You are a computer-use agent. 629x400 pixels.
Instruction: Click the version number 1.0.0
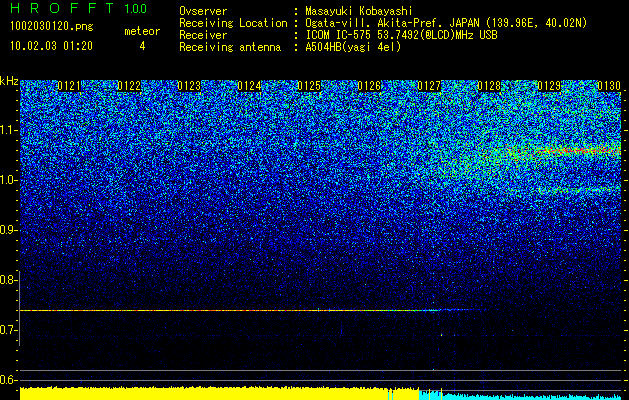pyautogui.click(x=136, y=8)
